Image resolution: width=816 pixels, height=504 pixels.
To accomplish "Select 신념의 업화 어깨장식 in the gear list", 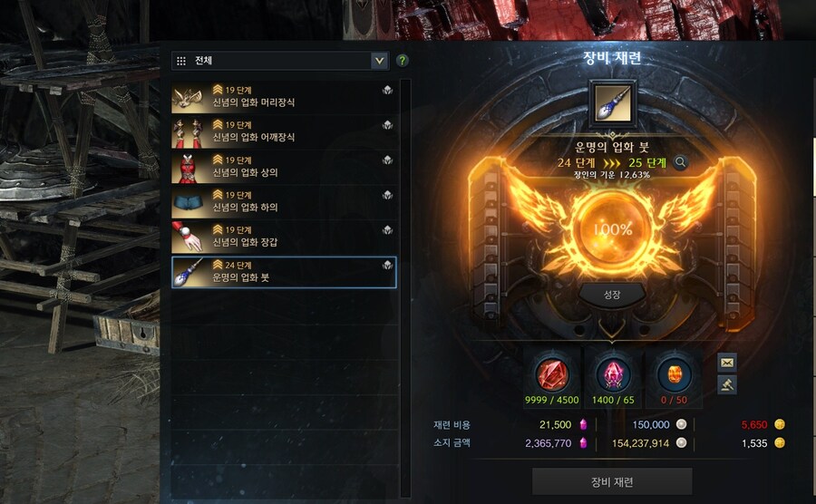I will (284, 131).
